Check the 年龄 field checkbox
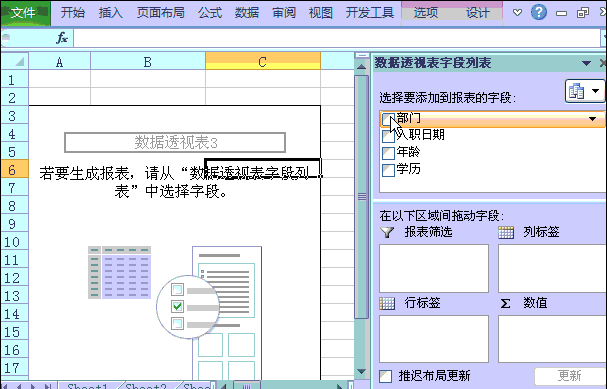Image resolution: width=607 pixels, height=389 pixels. [388, 153]
